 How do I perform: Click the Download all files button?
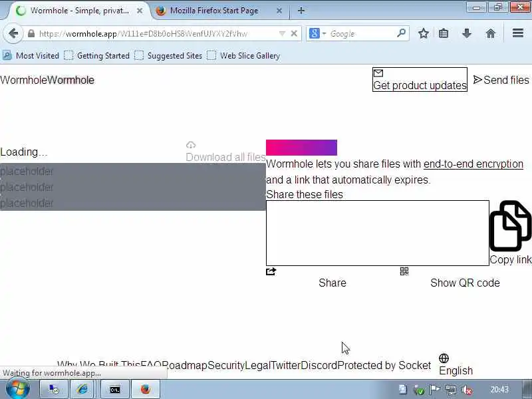(225, 152)
